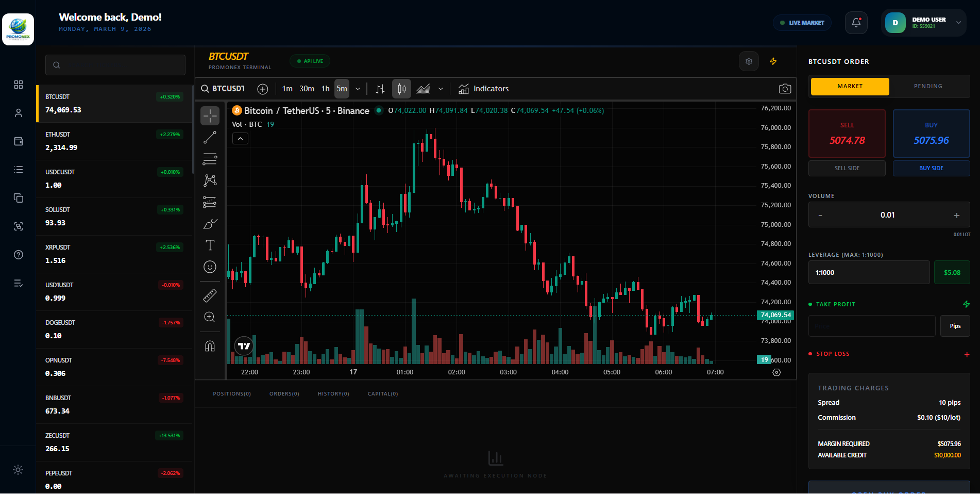980x494 pixels.
Task: Click the compare symbol plus icon
Action: pos(263,89)
